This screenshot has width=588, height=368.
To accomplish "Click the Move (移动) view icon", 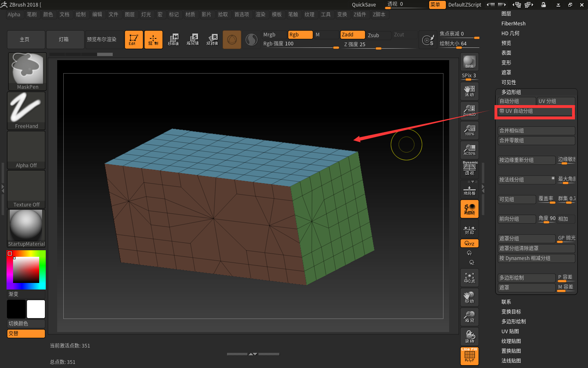I will (469, 297).
